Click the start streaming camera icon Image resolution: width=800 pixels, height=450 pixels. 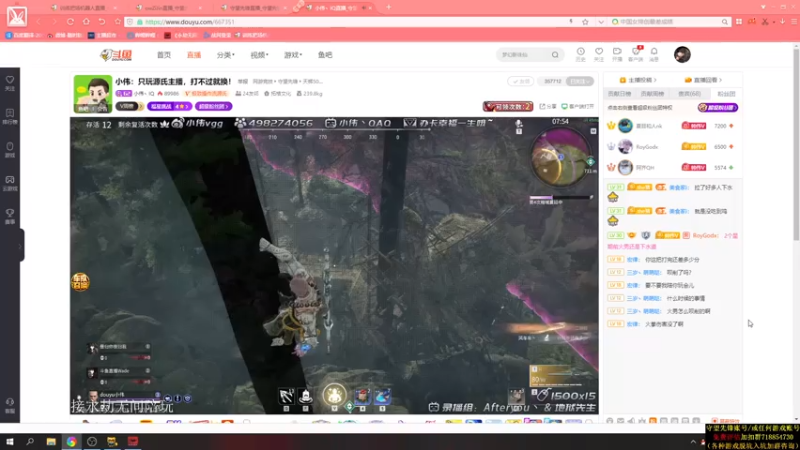pyautogui.click(x=617, y=54)
